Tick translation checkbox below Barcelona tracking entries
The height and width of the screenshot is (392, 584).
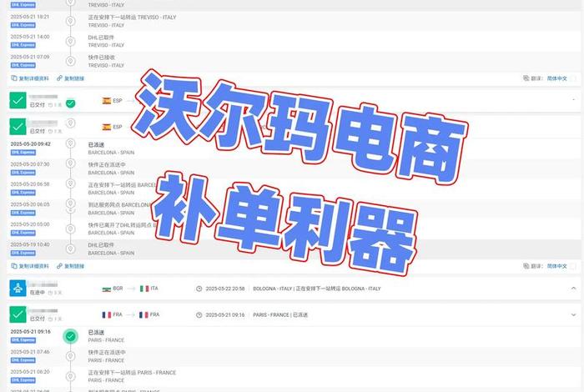click(x=573, y=266)
